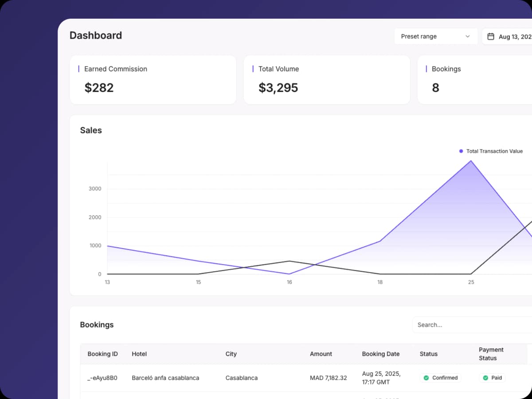This screenshot has width=532, height=399.
Task: Expand the Preset range chevron arrow
Action: (x=467, y=36)
